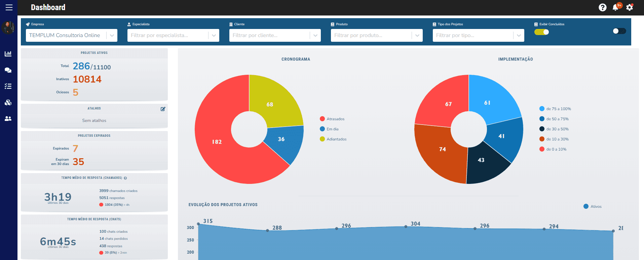The image size is (644, 260).
Task: Click the 41 slice in Implementação
Action: pos(501,136)
